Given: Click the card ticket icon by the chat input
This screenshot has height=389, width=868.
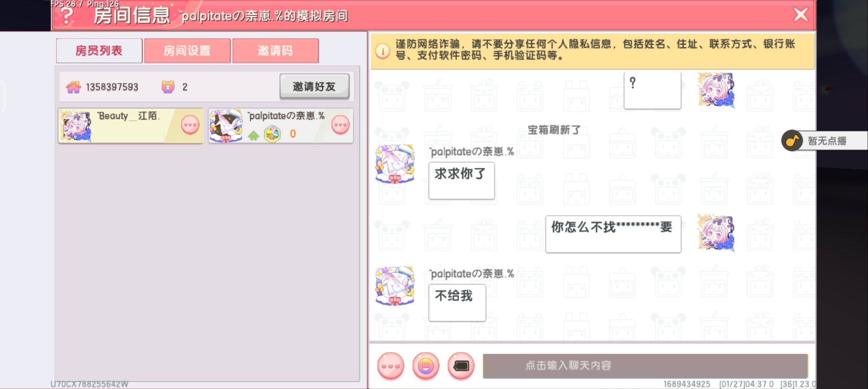Looking at the screenshot, I should click(x=461, y=366).
